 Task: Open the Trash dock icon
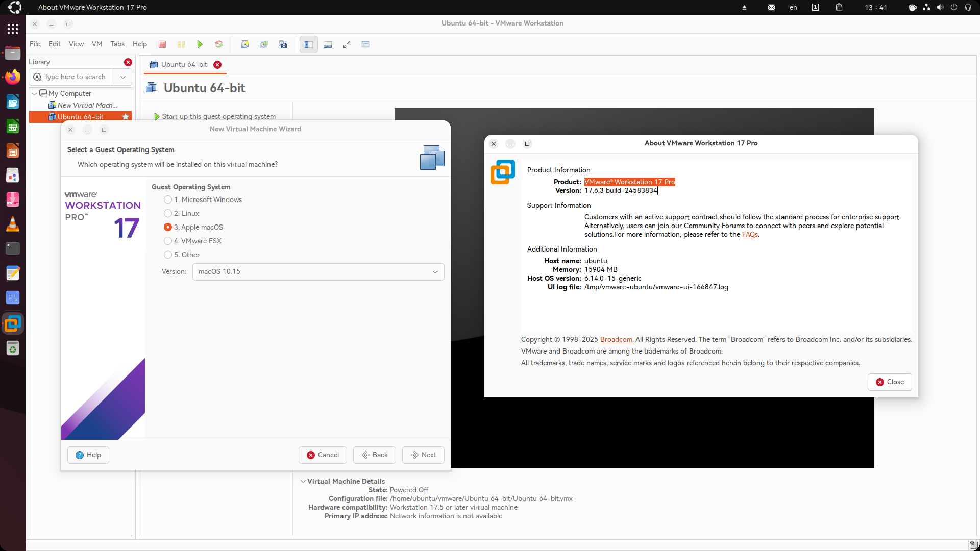(13, 348)
